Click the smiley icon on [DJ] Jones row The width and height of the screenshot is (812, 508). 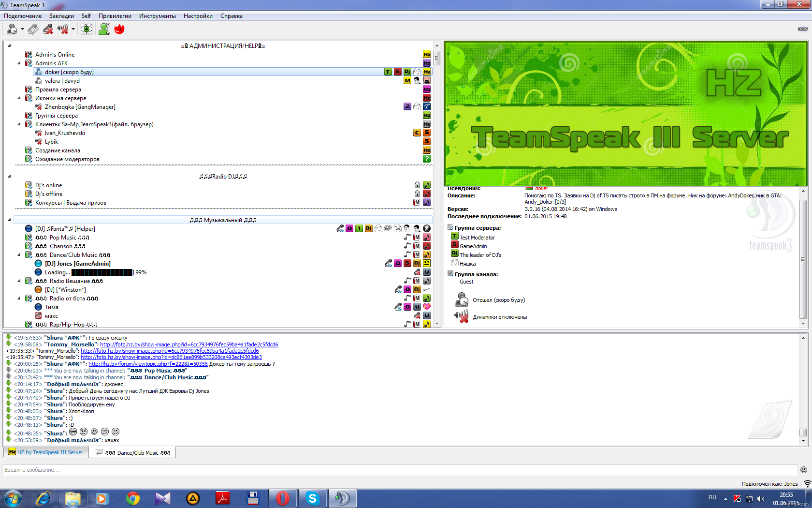pyautogui.click(x=427, y=264)
